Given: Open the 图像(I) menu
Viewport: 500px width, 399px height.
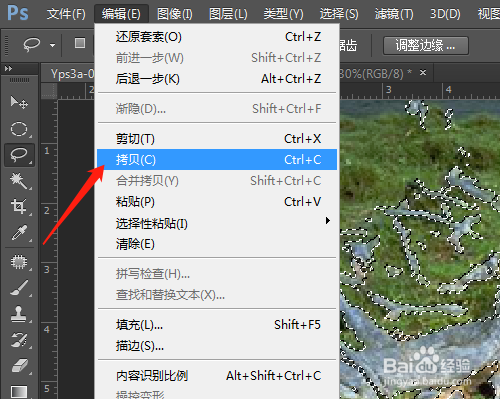Looking at the screenshot, I should pyautogui.click(x=175, y=14).
